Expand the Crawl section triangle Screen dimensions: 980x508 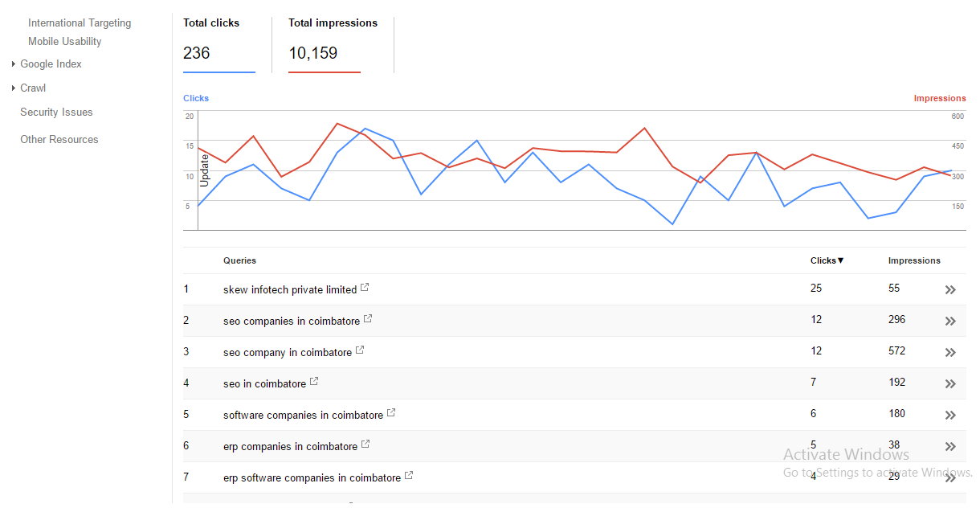tap(14, 88)
